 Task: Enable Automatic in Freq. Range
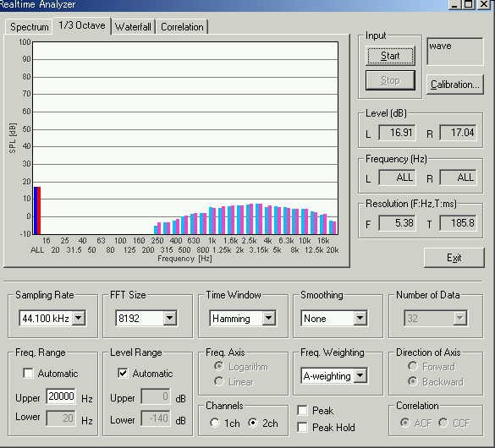click(x=28, y=374)
